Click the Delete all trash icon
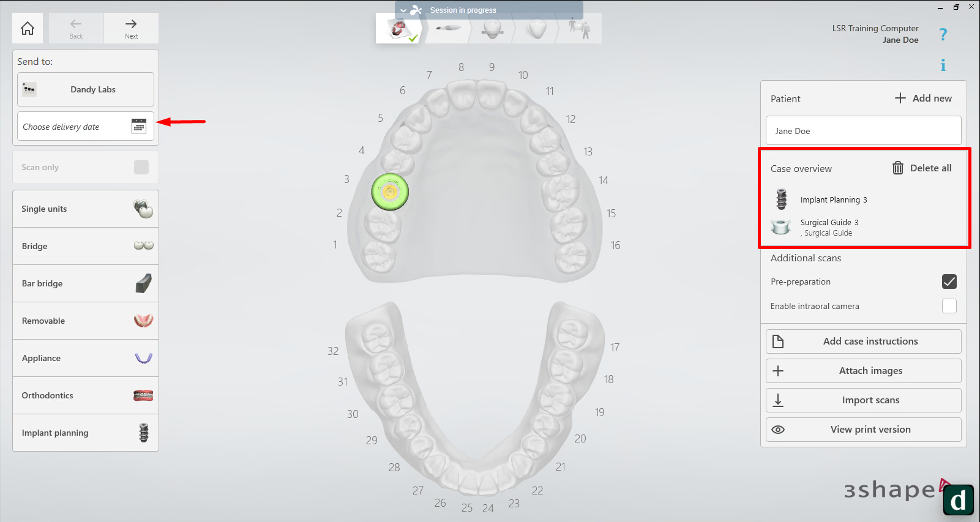 coord(897,168)
